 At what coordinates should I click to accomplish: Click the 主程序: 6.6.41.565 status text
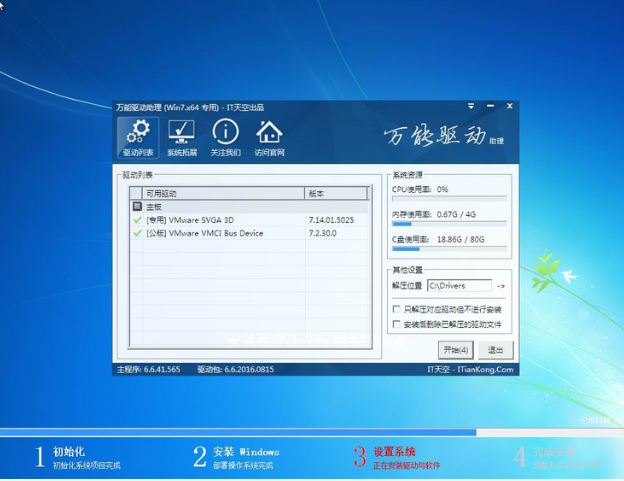(148, 369)
